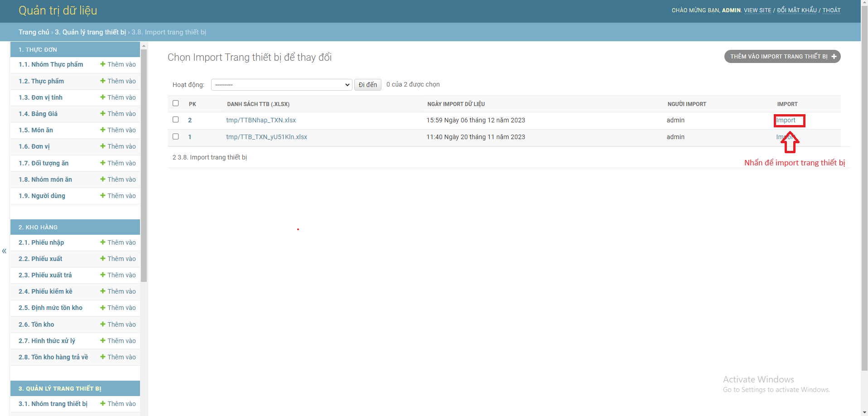Log out via the THOÁT link
The image size is (868, 416).
[831, 10]
